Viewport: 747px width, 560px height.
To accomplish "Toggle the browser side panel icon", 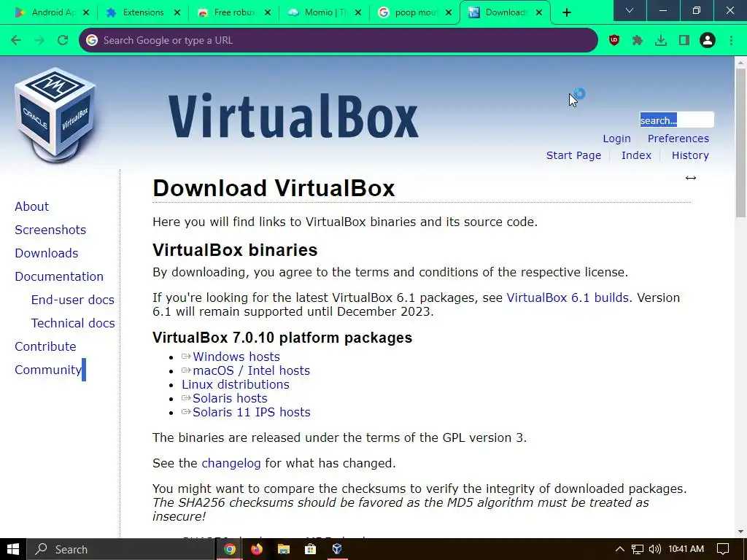I will pyautogui.click(x=684, y=41).
